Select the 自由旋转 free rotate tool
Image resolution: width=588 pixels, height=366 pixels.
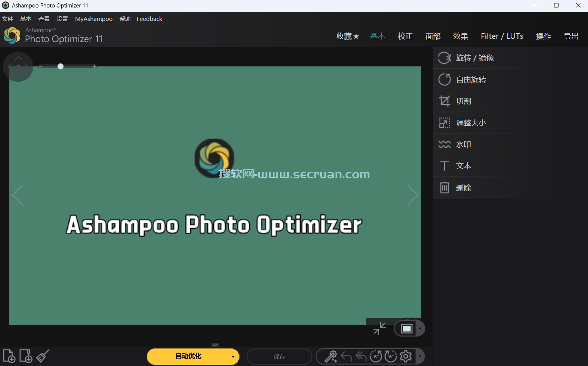click(510, 79)
